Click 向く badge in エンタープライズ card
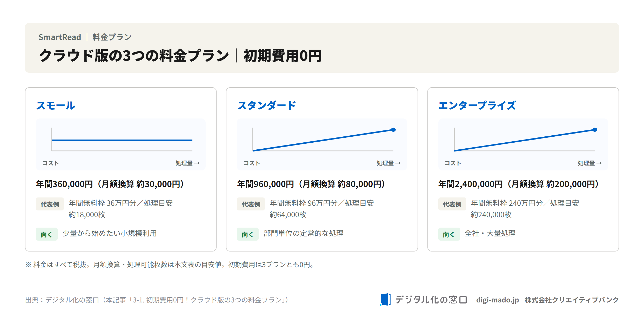The image size is (644, 331). (449, 234)
